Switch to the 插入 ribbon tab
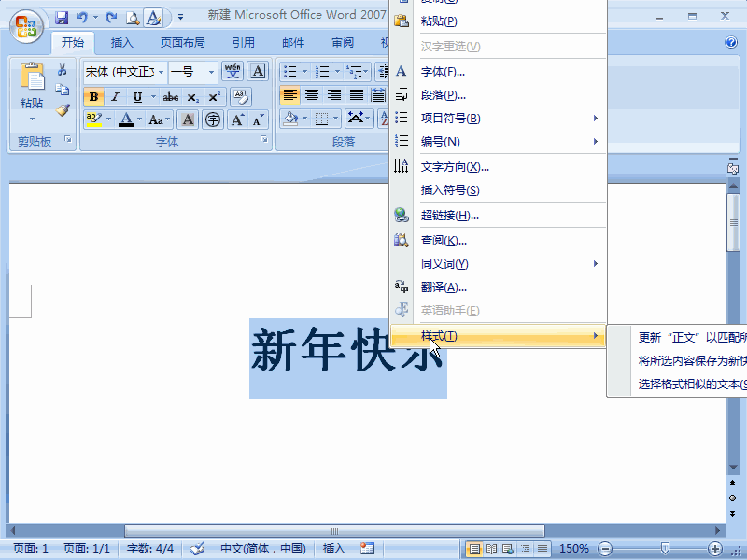 tap(122, 42)
